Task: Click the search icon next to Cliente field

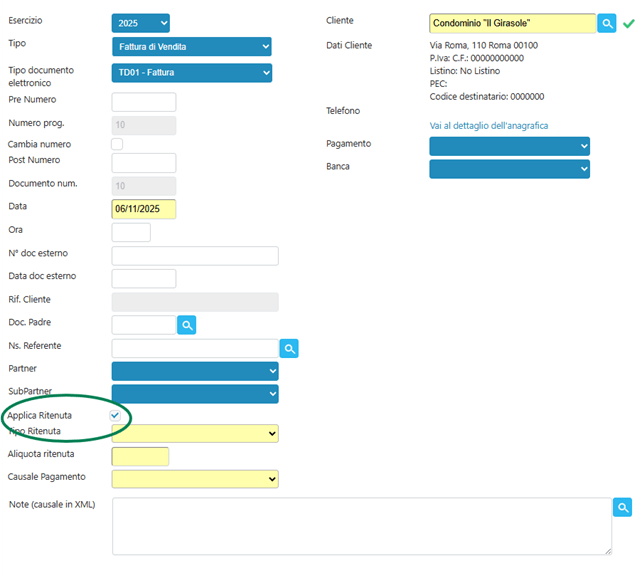Action: (606, 23)
